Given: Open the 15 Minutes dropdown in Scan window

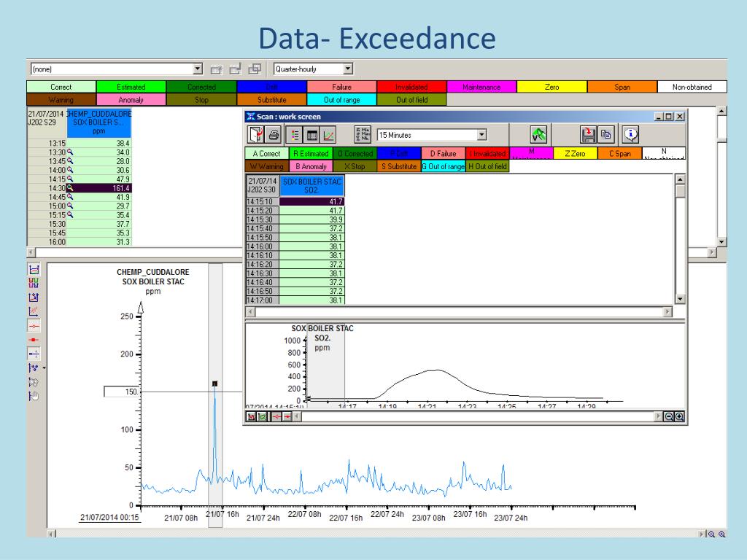Looking at the screenshot, I should [481, 135].
